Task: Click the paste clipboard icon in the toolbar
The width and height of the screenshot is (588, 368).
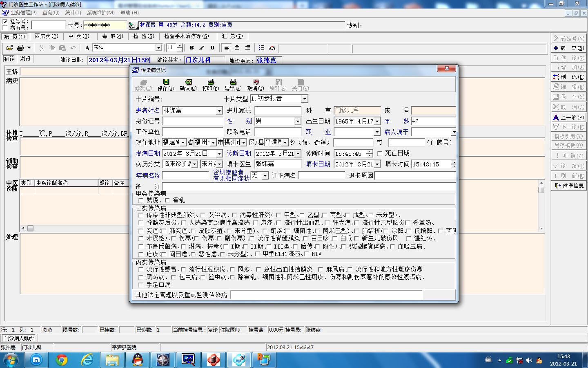Action: (62, 48)
